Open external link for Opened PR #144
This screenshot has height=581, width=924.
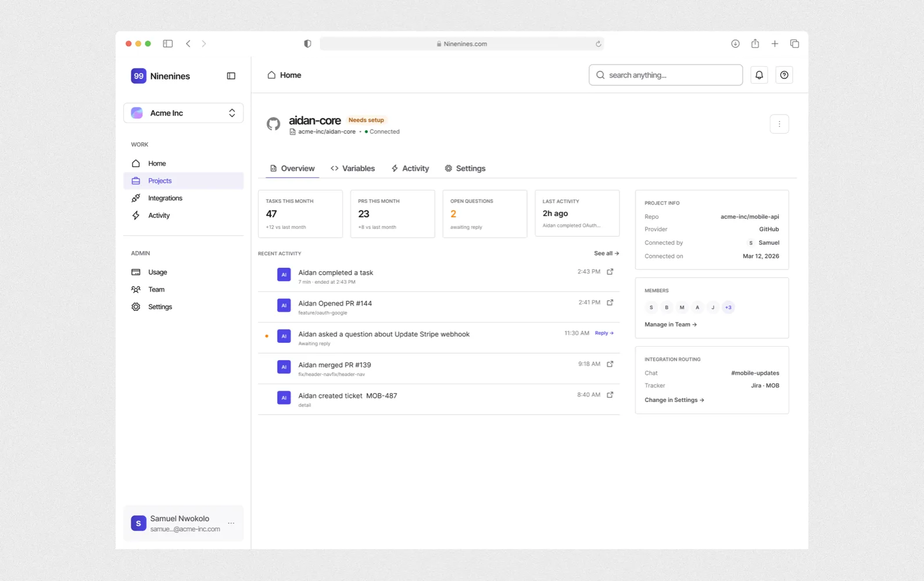[610, 302]
